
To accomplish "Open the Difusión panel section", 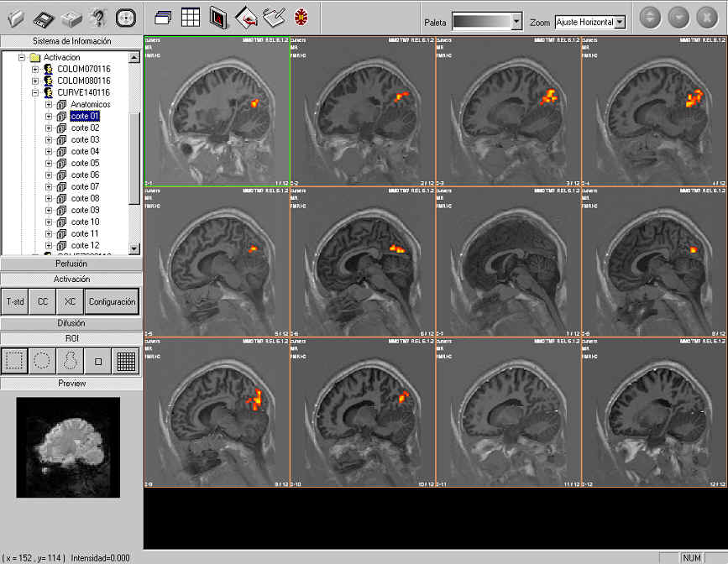I will (71, 323).
